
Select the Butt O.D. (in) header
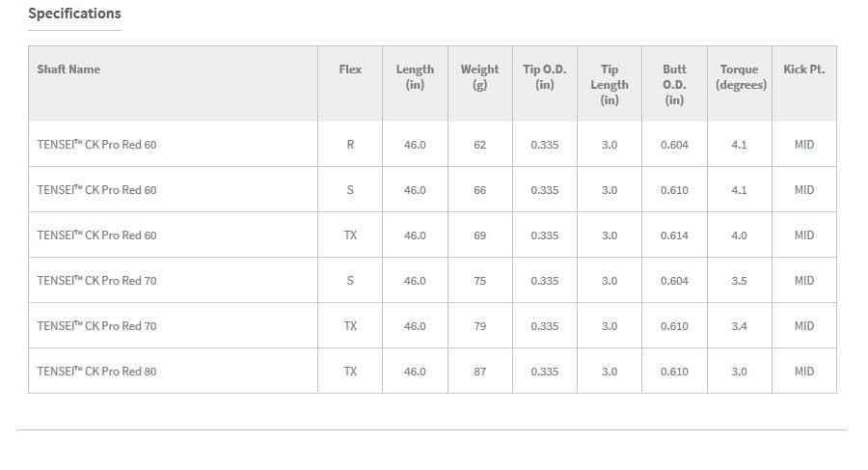click(674, 85)
